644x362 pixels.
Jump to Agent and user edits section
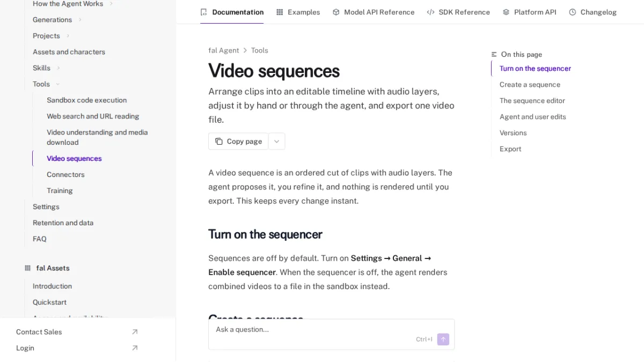(x=533, y=117)
